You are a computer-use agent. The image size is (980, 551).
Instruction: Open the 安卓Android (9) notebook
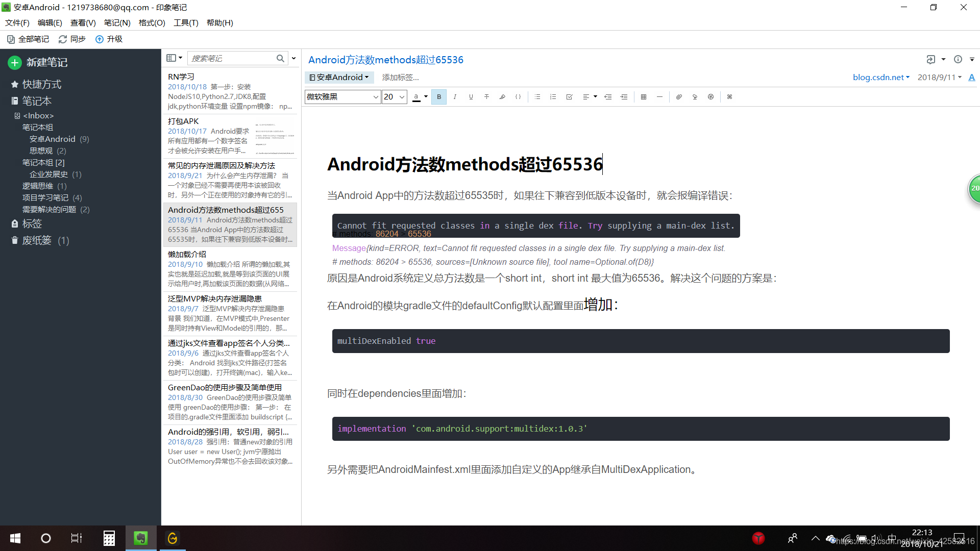[x=59, y=139]
